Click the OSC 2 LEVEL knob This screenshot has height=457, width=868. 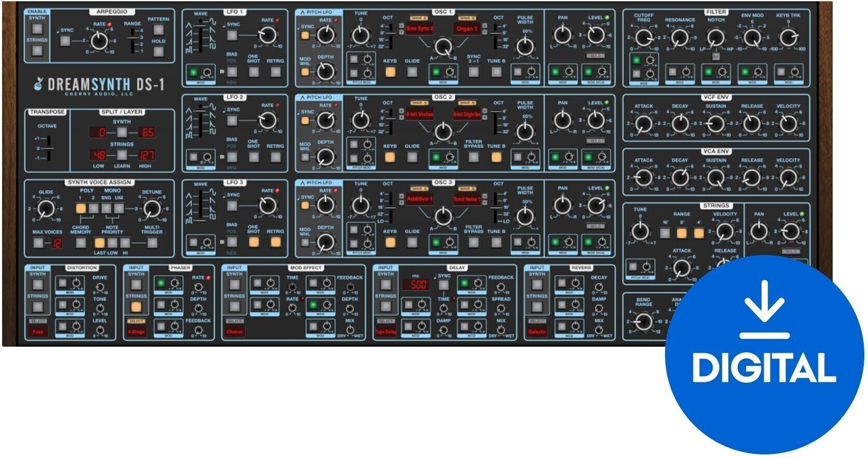click(x=595, y=120)
